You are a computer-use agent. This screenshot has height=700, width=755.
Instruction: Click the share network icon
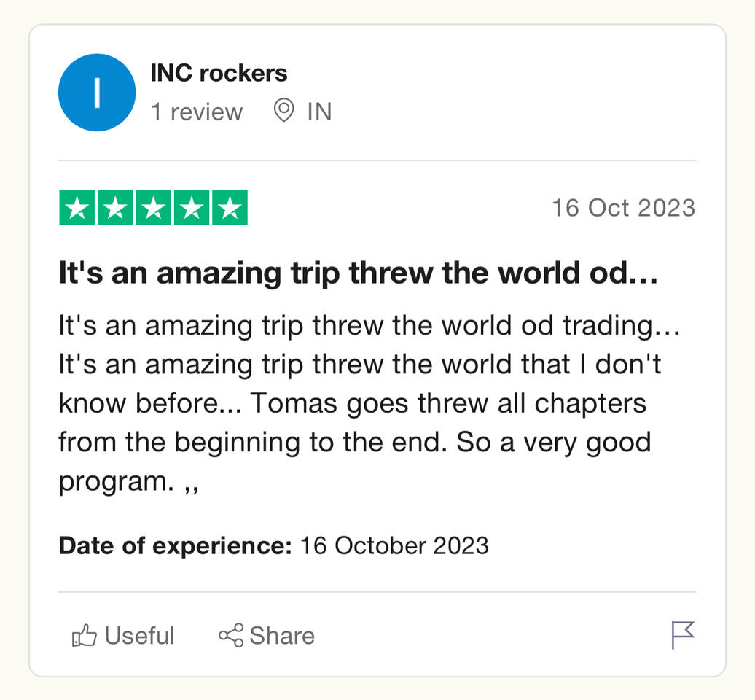231,635
